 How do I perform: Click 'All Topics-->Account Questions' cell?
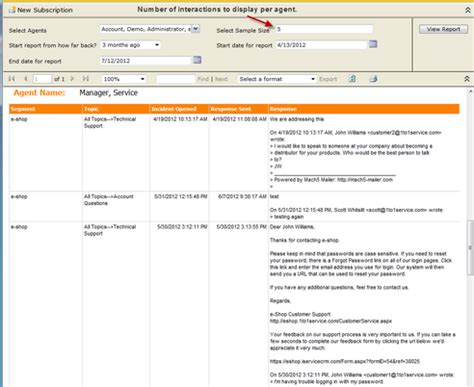[109, 200]
